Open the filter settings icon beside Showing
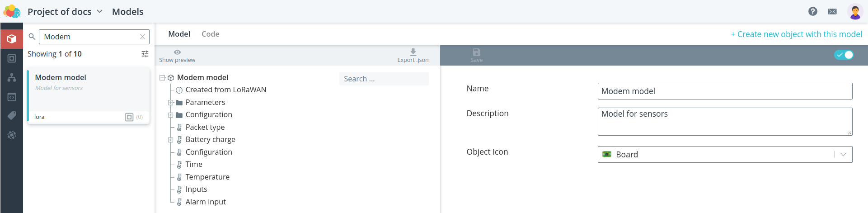The width and height of the screenshot is (868, 213). pyautogui.click(x=145, y=54)
